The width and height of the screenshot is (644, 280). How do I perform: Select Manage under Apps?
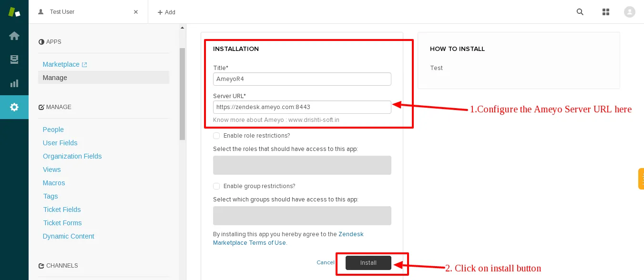[x=103, y=78]
